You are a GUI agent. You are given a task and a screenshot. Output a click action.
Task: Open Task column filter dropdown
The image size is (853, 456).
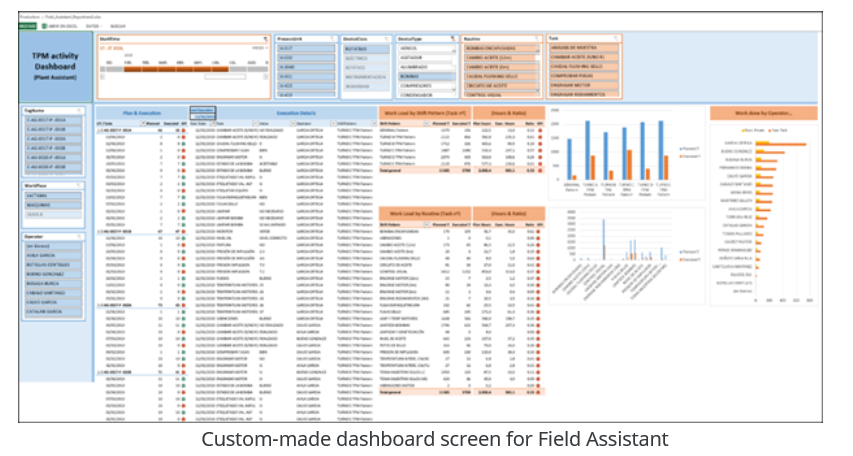point(255,124)
